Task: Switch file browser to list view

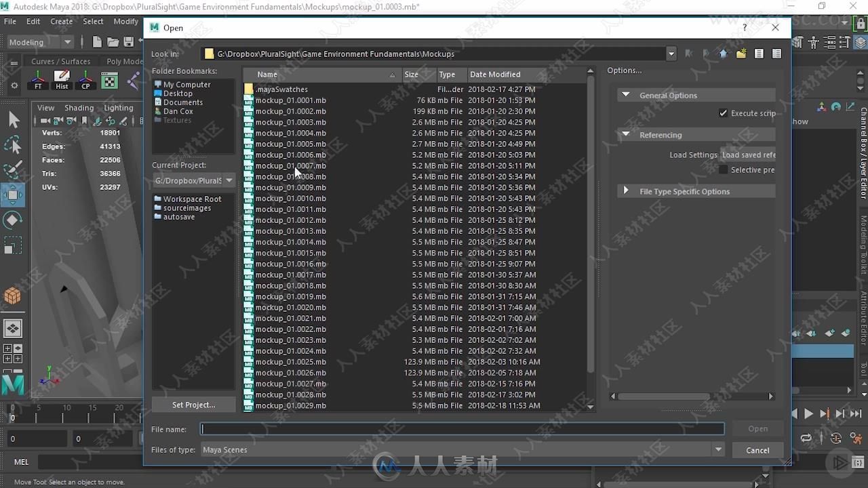Action: [759, 54]
